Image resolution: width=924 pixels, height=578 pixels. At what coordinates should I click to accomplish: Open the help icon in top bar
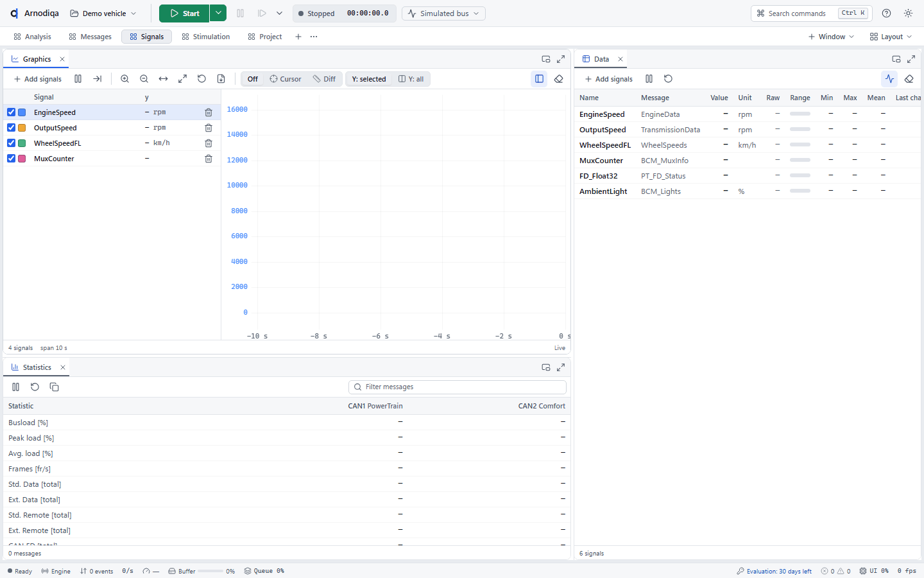coord(887,13)
